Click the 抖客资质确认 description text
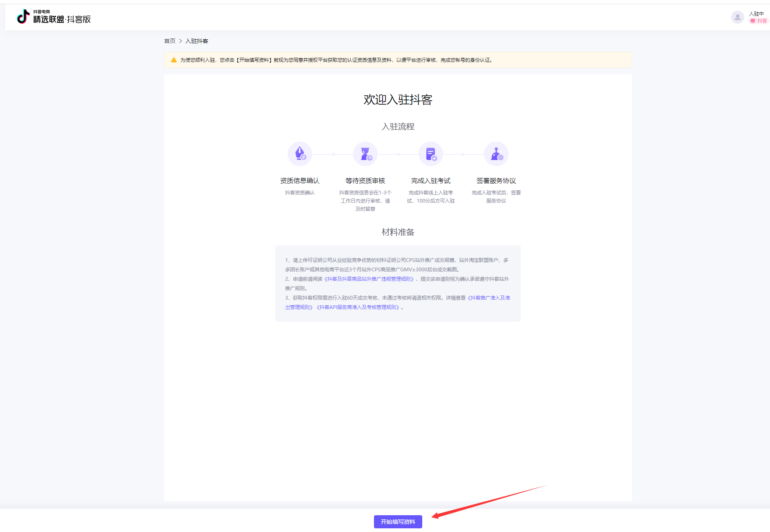This screenshot has height=532, width=770. point(300,193)
